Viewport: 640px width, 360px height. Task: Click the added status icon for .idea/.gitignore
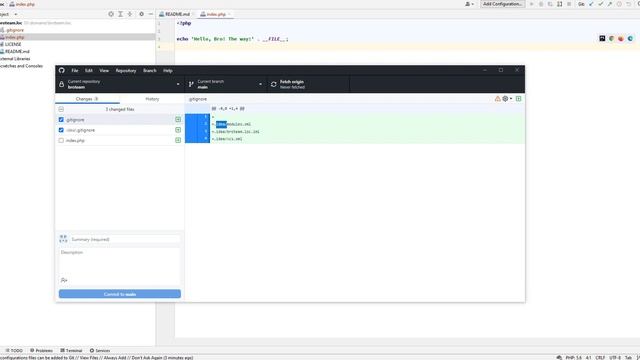click(178, 130)
